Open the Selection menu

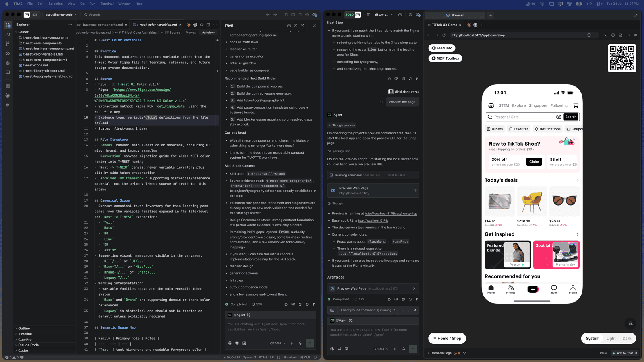click(x=56, y=4)
